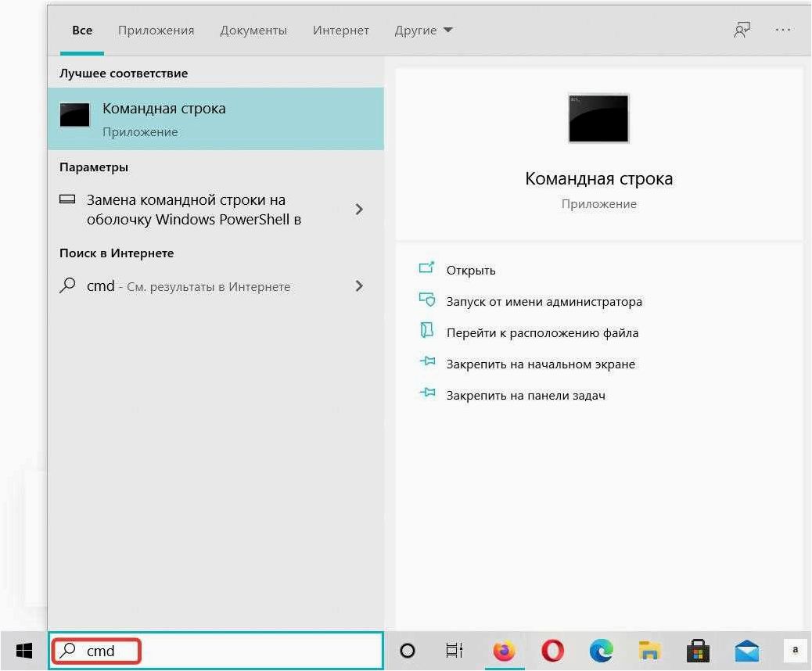Expand the chevron for Замена командной строки
Image resolution: width=812 pixels, height=671 pixels.
coord(359,209)
